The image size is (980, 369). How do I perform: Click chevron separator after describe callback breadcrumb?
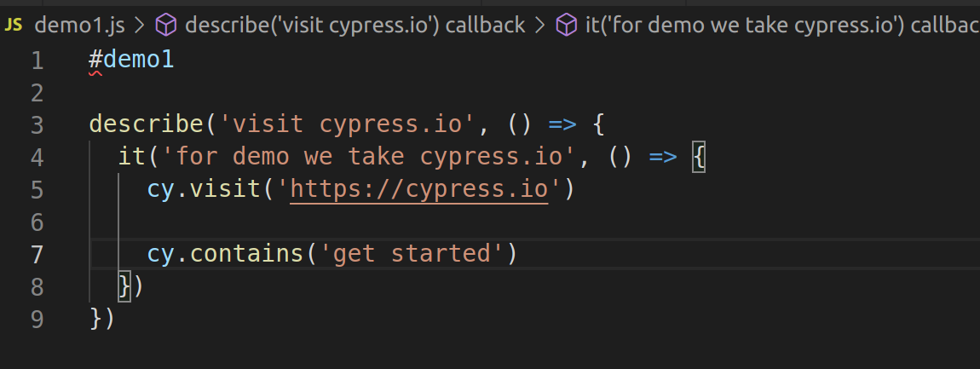click(539, 26)
